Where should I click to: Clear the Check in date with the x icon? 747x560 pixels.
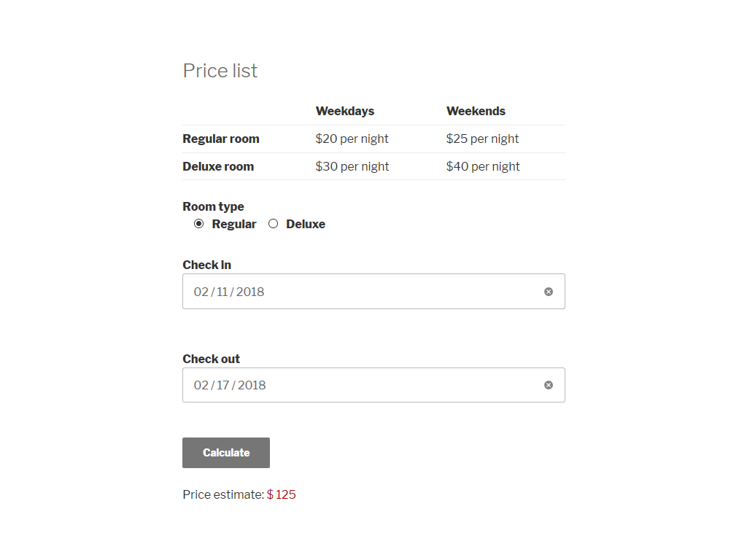coord(549,292)
